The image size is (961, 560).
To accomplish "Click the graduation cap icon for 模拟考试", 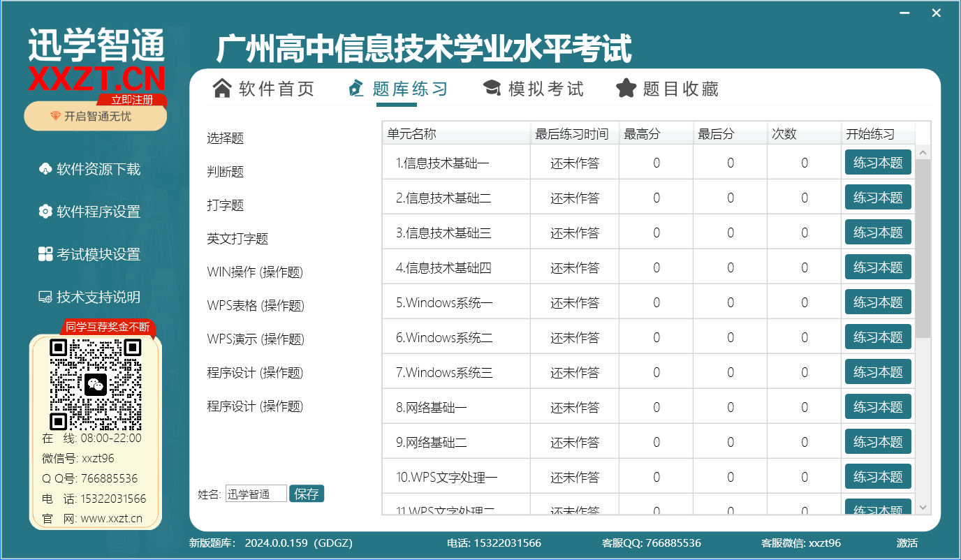I will pyautogui.click(x=492, y=88).
